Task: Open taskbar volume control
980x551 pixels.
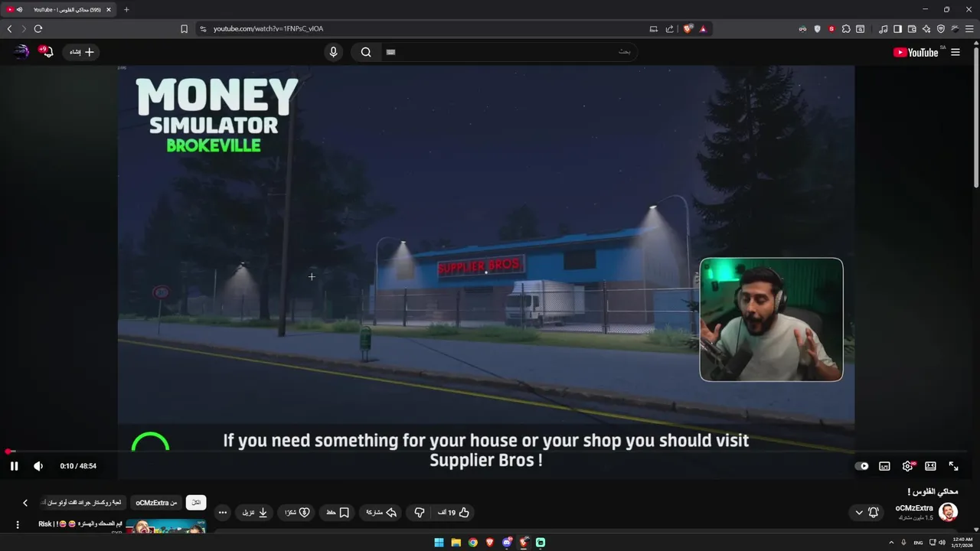Action: pyautogui.click(x=942, y=543)
